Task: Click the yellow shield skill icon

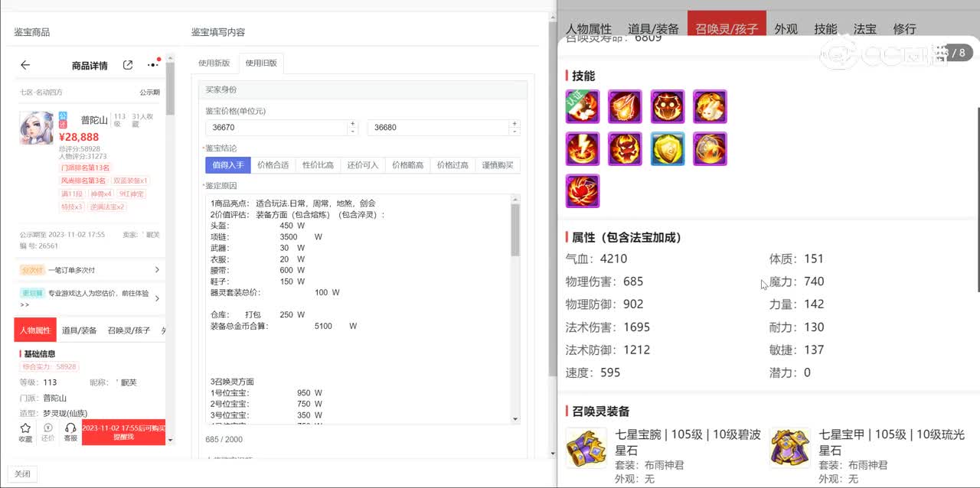Action: pos(668,148)
